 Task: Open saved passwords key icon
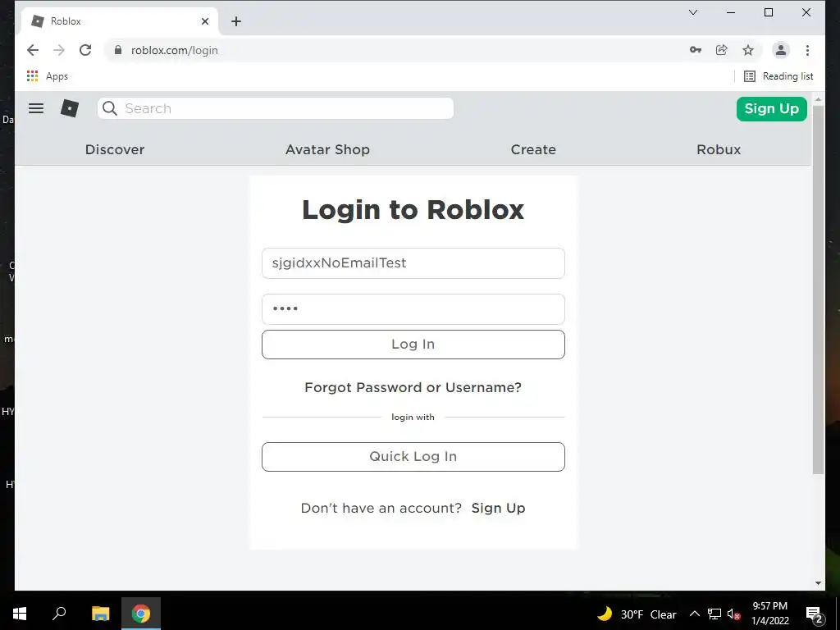[x=696, y=50]
